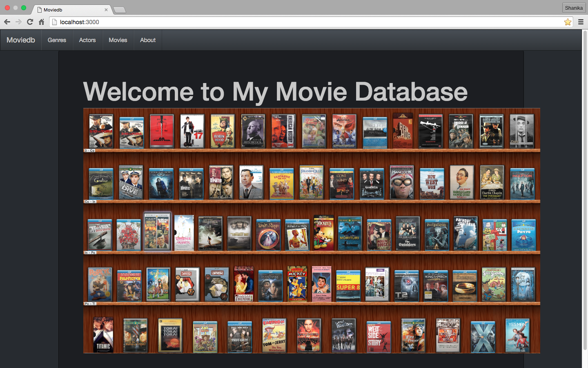Select the Memento cover
This screenshot has width=588, height=368.
click(x=297, y=235)
